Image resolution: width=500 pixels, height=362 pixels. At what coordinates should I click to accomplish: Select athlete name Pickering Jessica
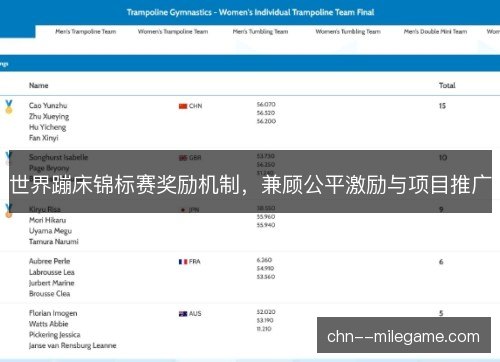pyautogui.click(x=55, y=335)
